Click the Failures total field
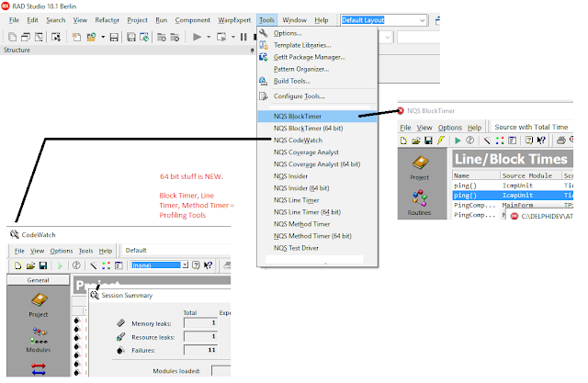 [x=200, y=350]
